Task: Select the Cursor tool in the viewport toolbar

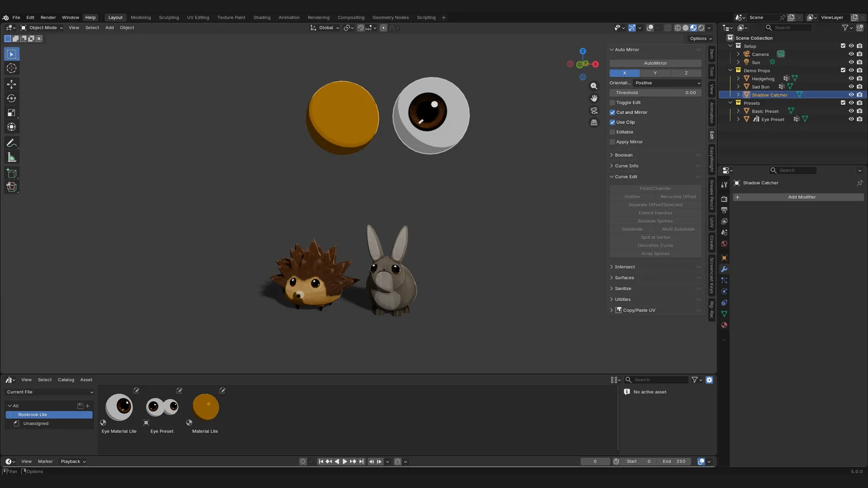Action: pos(11,68)
